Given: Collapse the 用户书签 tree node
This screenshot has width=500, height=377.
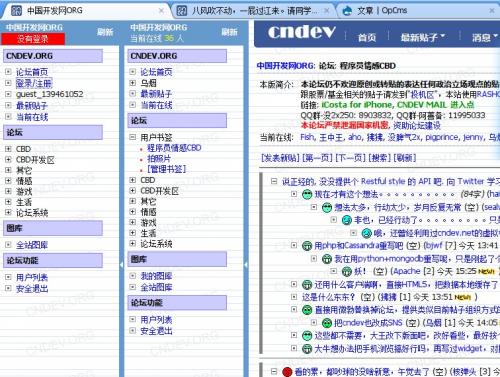Looking at the screenshot, I should click(x=133, y=137).
